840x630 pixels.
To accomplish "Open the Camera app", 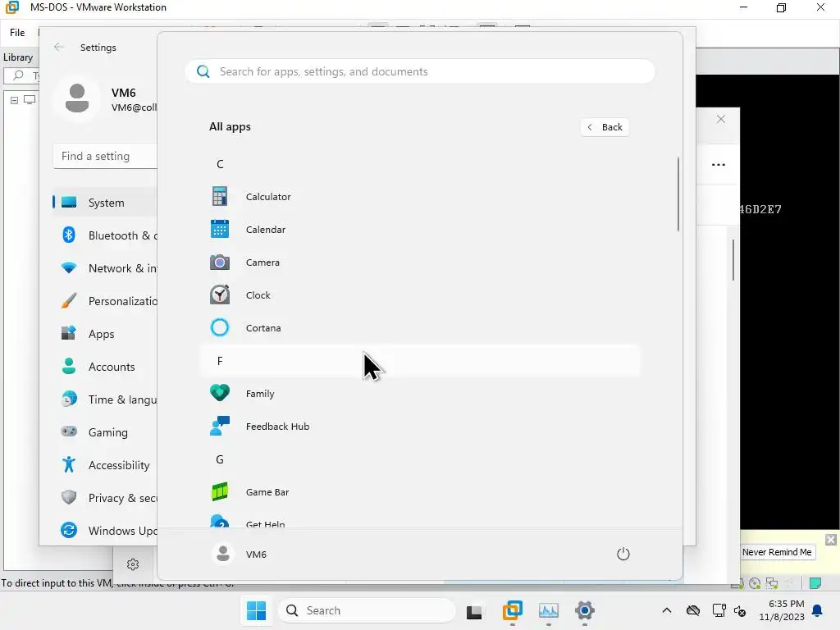I will 420,262.
